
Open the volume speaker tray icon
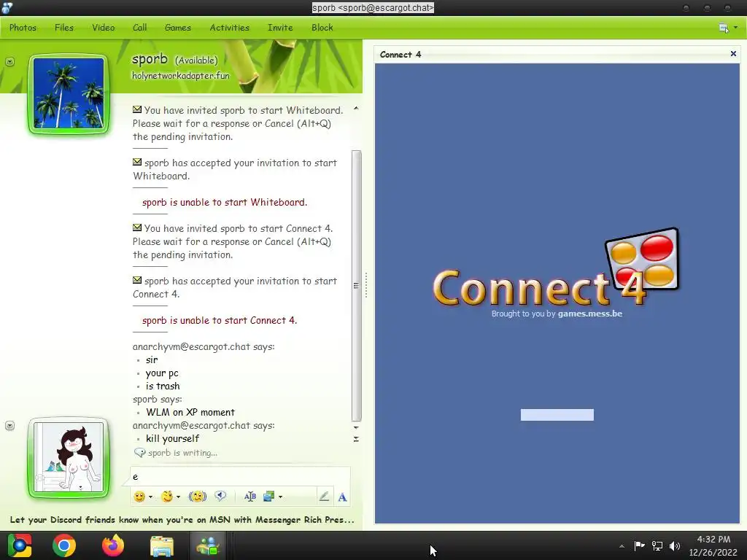(675, 545)
